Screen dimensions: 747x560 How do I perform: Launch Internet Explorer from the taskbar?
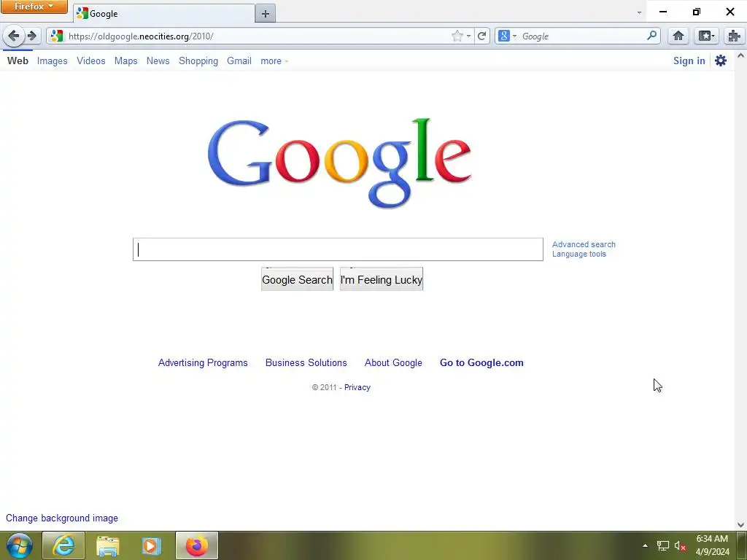[x=63, y=545]
